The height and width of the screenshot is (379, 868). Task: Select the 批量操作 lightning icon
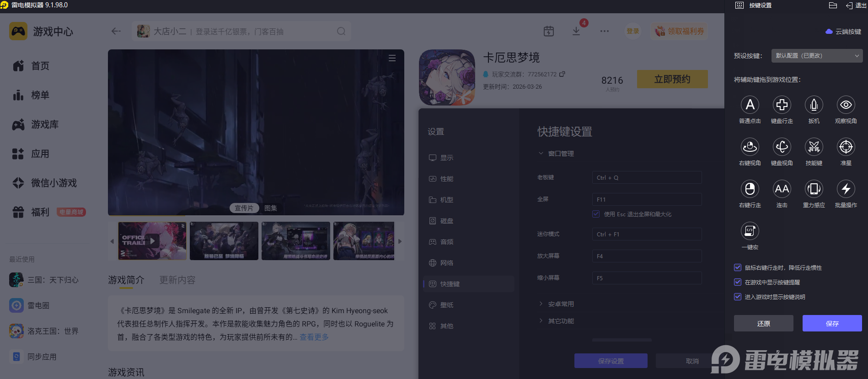click(846, 189)
